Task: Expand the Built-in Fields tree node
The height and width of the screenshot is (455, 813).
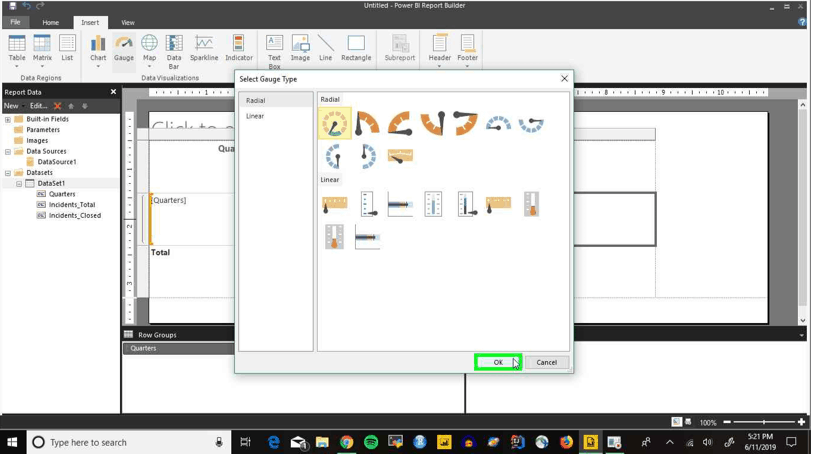Action: coord(8,119)
